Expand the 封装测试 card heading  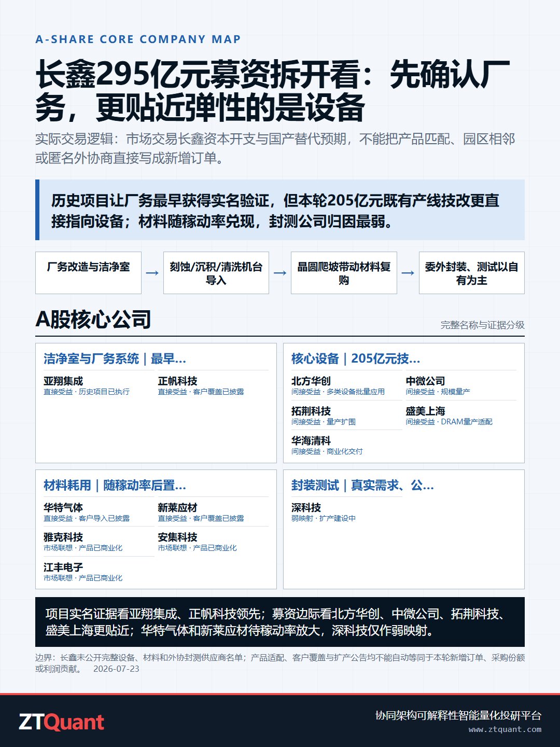(362, 485)
